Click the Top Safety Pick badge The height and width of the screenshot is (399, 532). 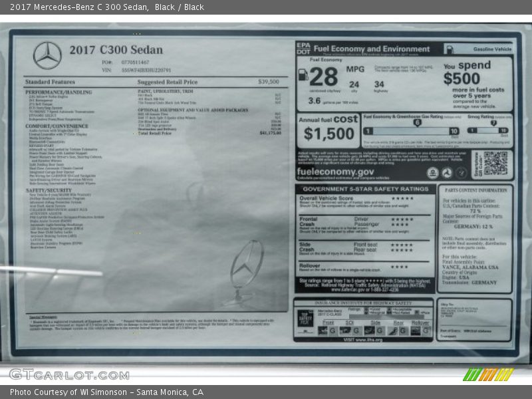click(305, 319)
